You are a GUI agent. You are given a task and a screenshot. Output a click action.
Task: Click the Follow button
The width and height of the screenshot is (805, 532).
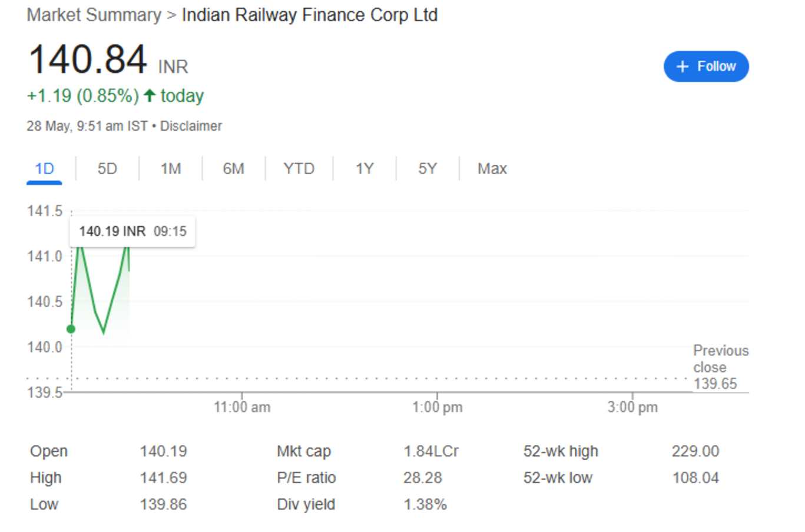[x=705, y=66]
